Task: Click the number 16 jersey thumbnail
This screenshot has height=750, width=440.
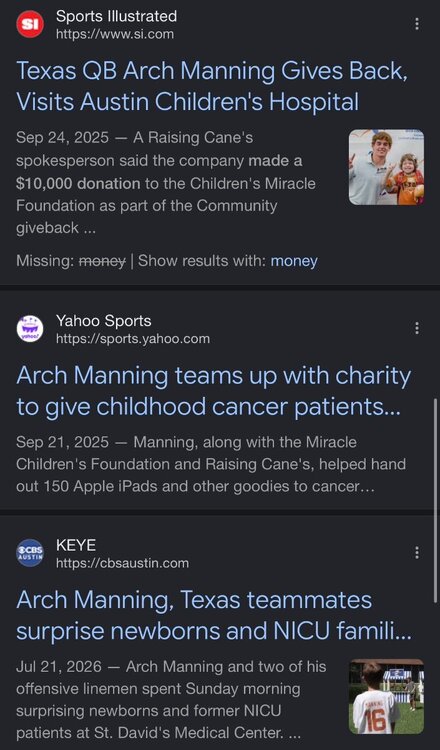Action: [386, 696]
